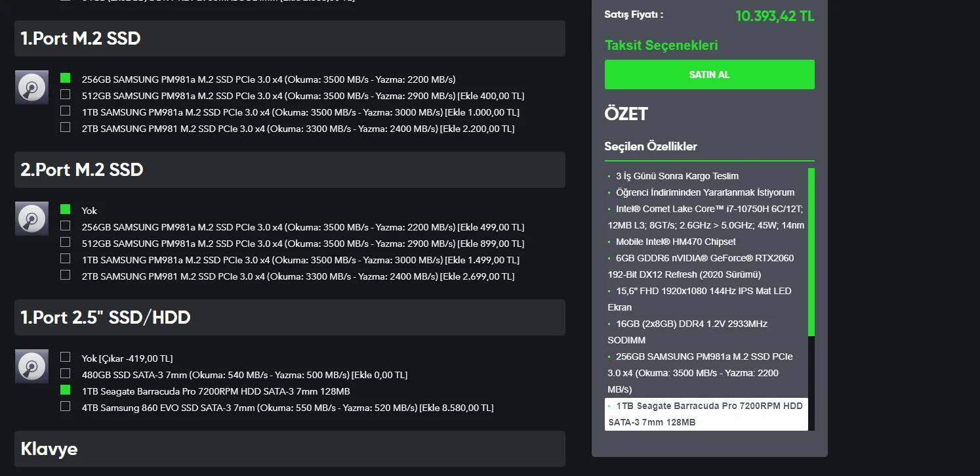Click the green summary list scrollbar
The width and height of the screenshot is (980, 476).
(811, 252)
